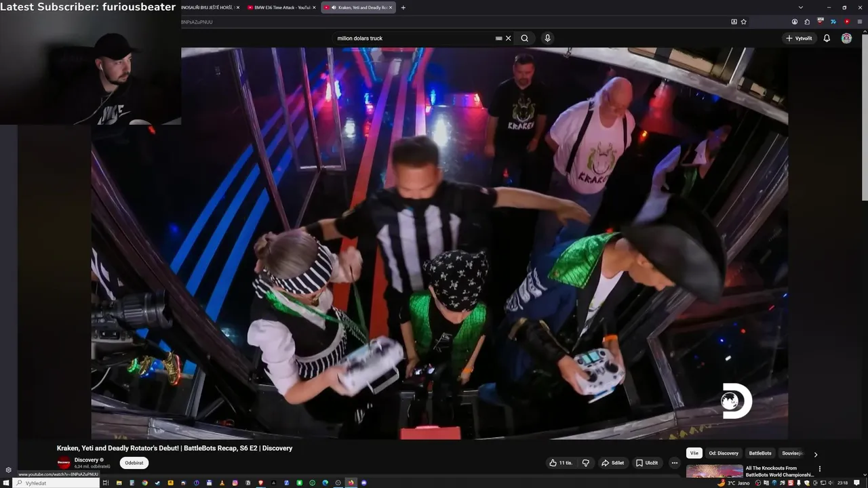Open Steam from the taskbar

[x=157, y=483]
